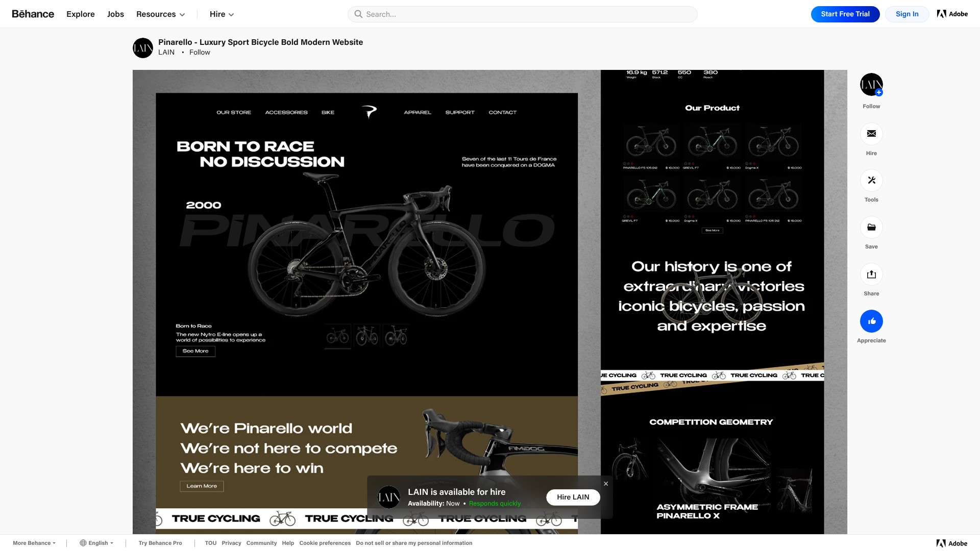Go to the Explore page
Screen dimensions: 980x551
coord(81,14)
